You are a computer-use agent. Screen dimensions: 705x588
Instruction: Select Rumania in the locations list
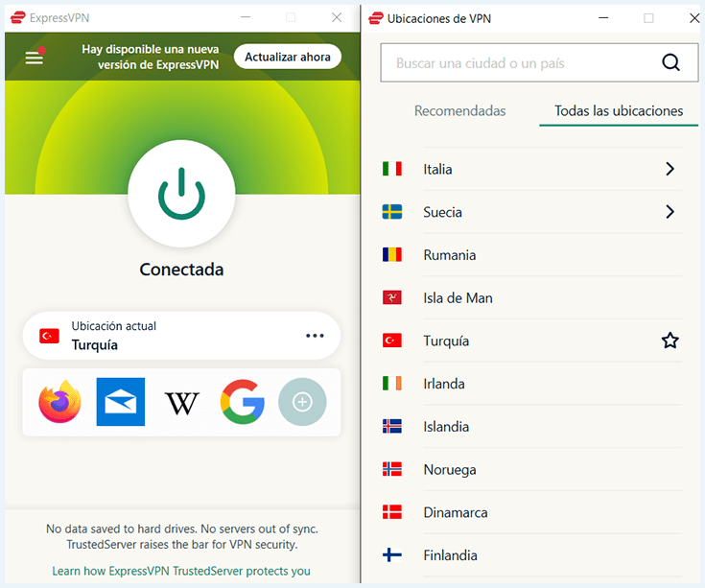(531, 255)
